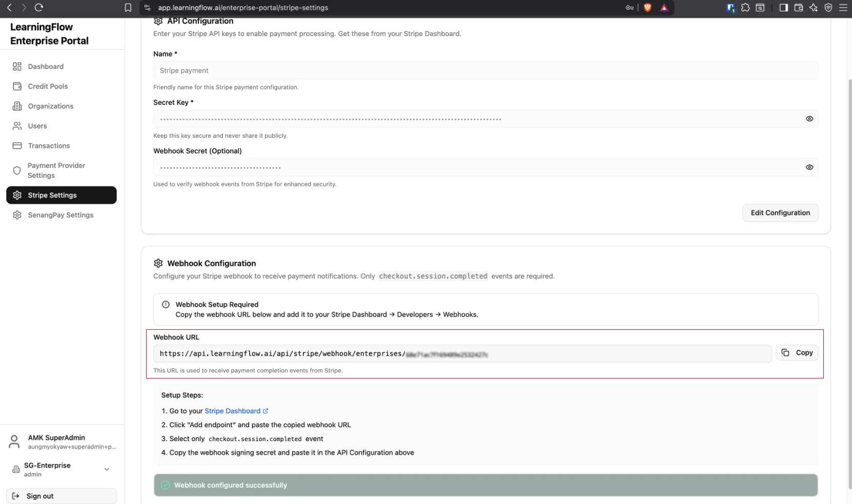The width and height of the screenshot is (852, 504).
Task: Reveal the Secret Key with the eye toggle
Action: (x=809, y=118)
